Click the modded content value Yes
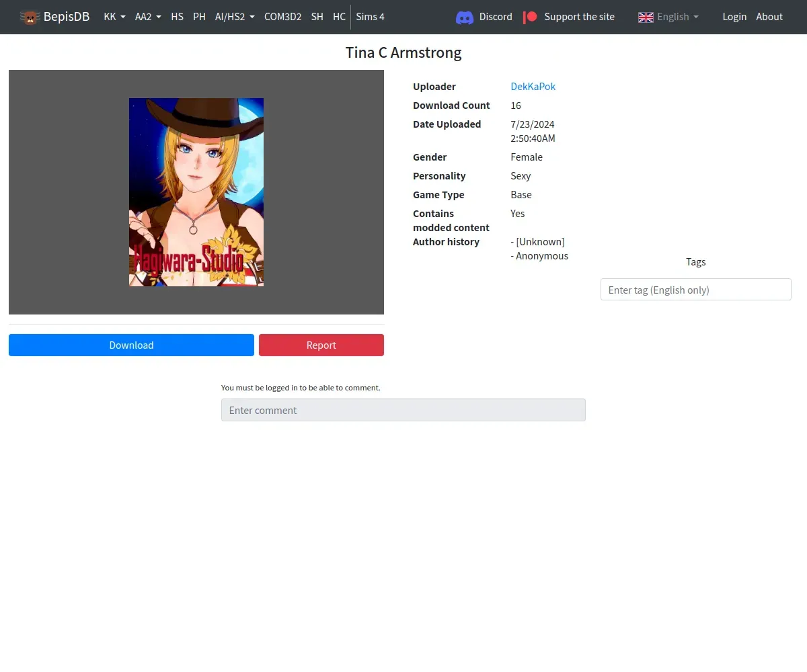The height and width of the screenshot is (672, 807). [518, 214]
